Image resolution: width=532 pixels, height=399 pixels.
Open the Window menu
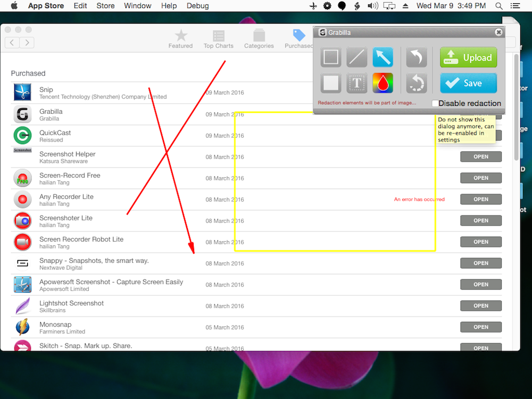click(137, 6)
